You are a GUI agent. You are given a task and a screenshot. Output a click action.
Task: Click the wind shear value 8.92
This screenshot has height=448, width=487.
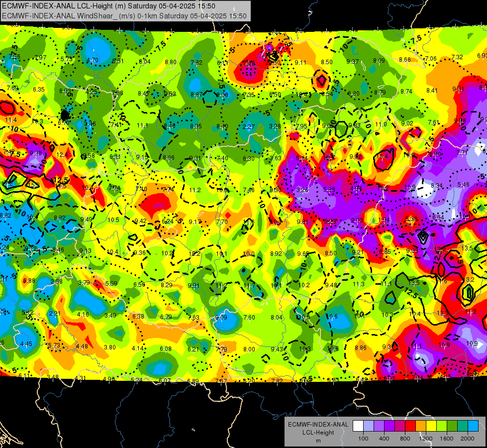click(x=276, y=254)
